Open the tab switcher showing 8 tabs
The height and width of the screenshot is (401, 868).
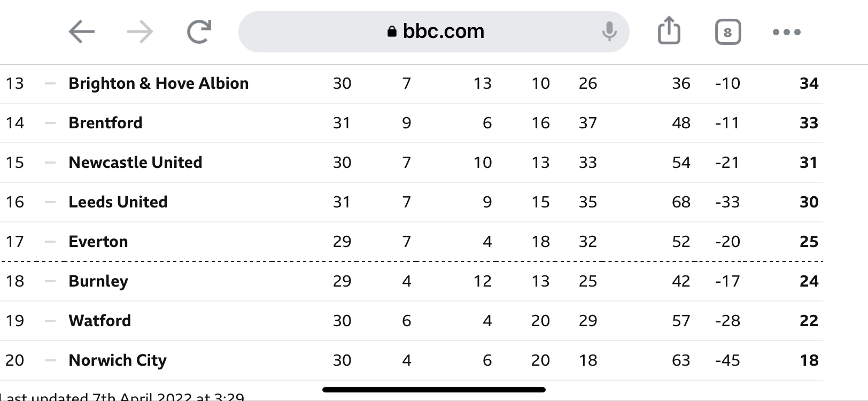coord(728,32)
